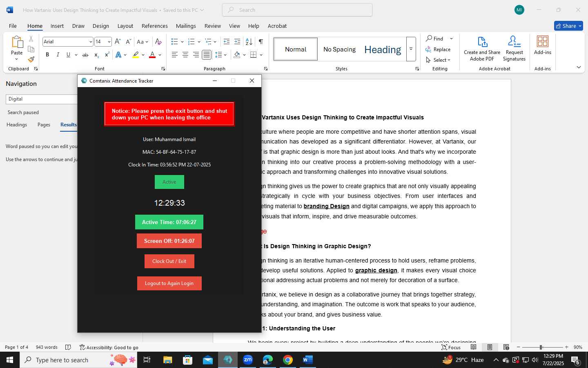Switch to Print Layout view
The height and width of the screenshot is (368, 588).
click(490, 347)
